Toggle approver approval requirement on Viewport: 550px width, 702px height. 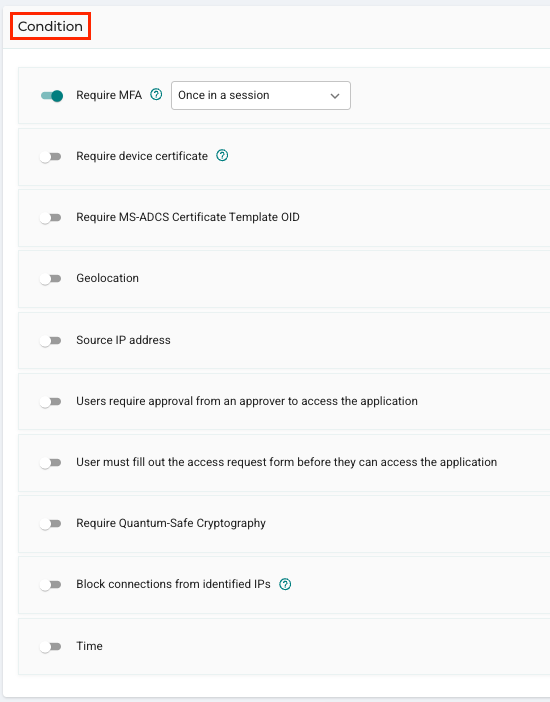[x=50, y=402]
